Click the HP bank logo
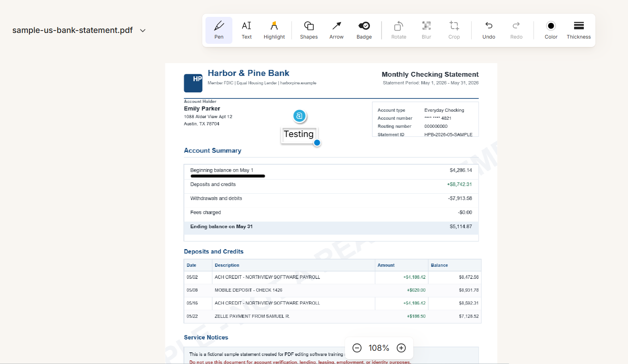 [x=193, y=83]
